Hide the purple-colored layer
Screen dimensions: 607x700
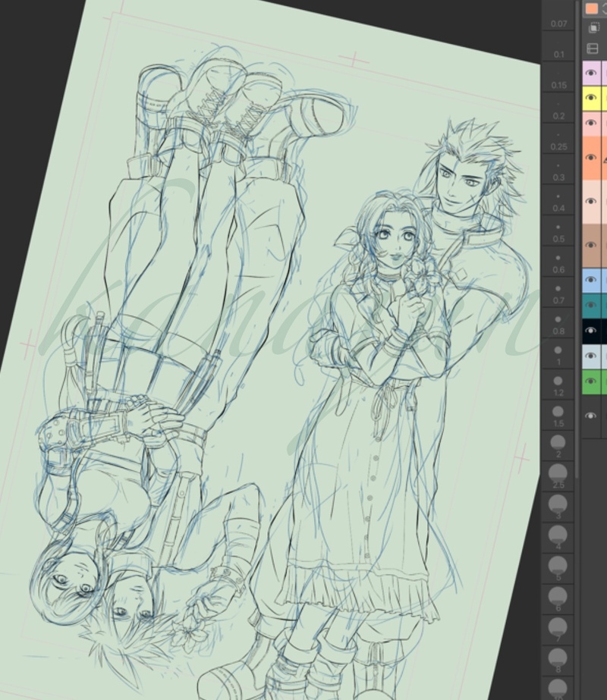pyautogui.click(x=591, y=73)
